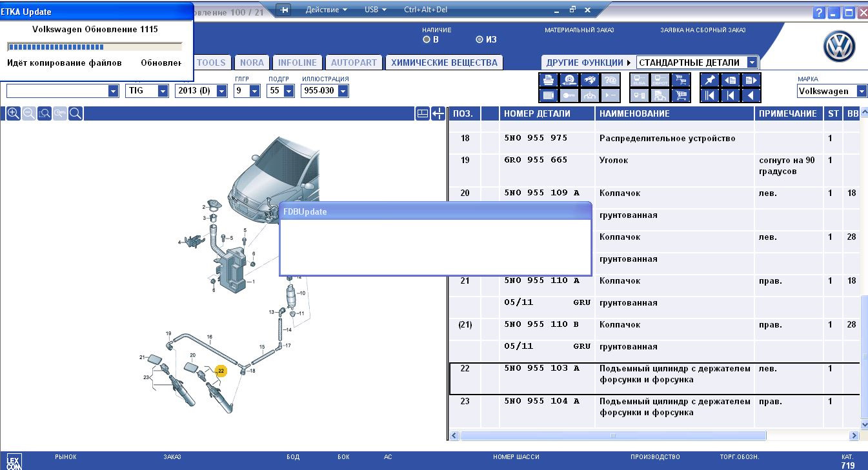Open the Действие menu in session bar
868x470 pixels.
(326, 10)
